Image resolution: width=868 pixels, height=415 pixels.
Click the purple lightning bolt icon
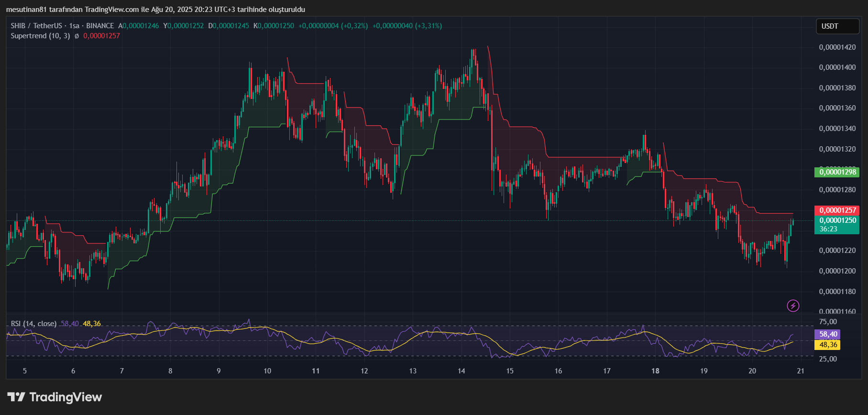[793, 306]
